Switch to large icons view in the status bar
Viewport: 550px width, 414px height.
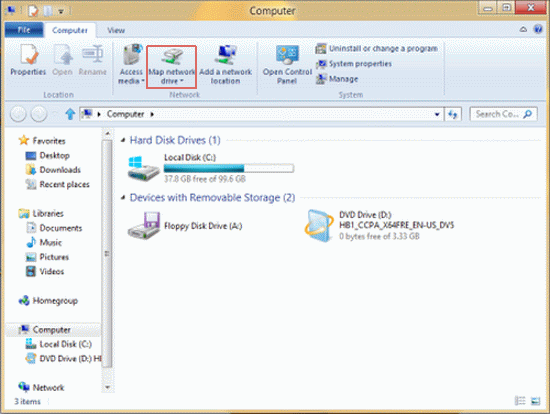point(535,401)
